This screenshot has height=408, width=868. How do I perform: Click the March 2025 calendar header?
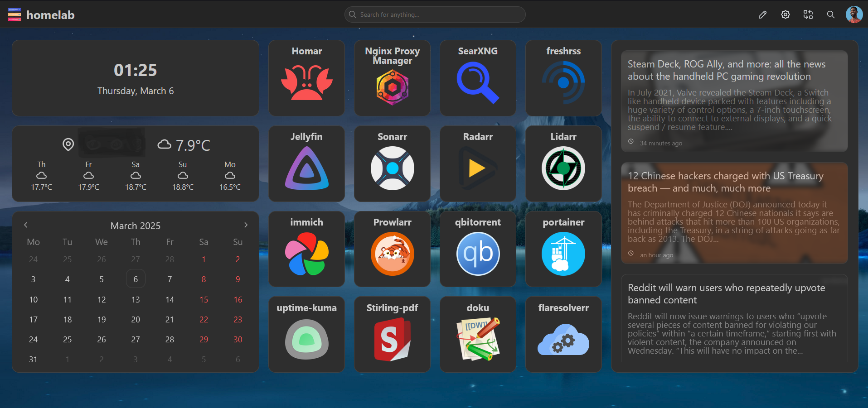(x=136, y=226)
